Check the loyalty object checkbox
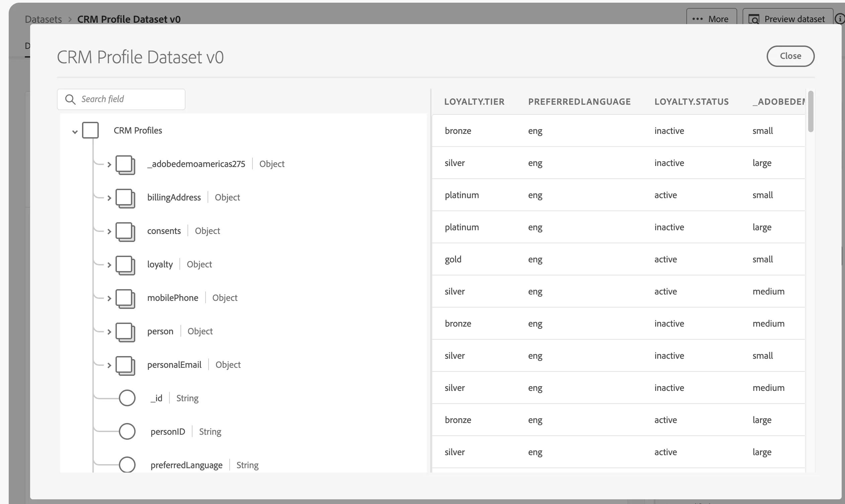 (x=125, y=265)
